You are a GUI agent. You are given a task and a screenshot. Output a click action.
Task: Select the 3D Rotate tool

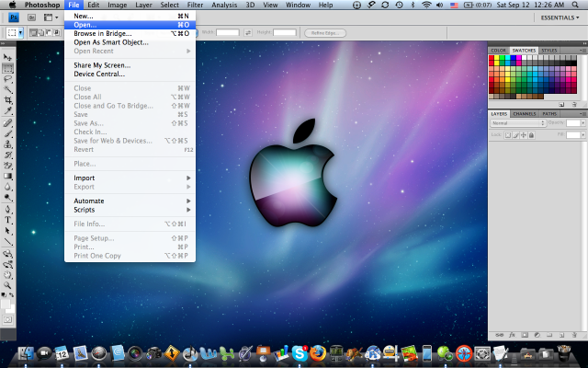7,254
